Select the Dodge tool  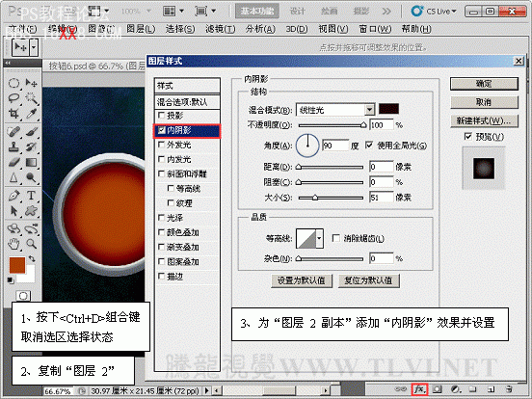click(31, 177)
